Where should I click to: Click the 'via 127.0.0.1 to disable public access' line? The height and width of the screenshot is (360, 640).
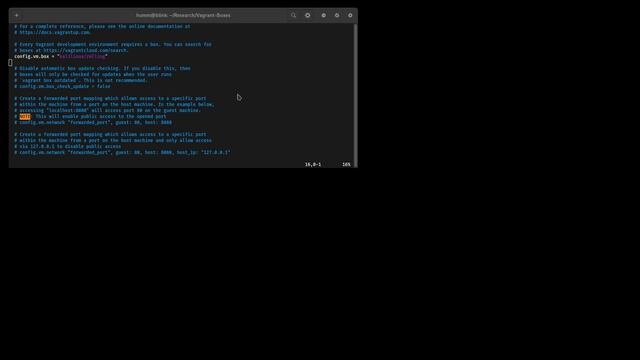(67, 146)
